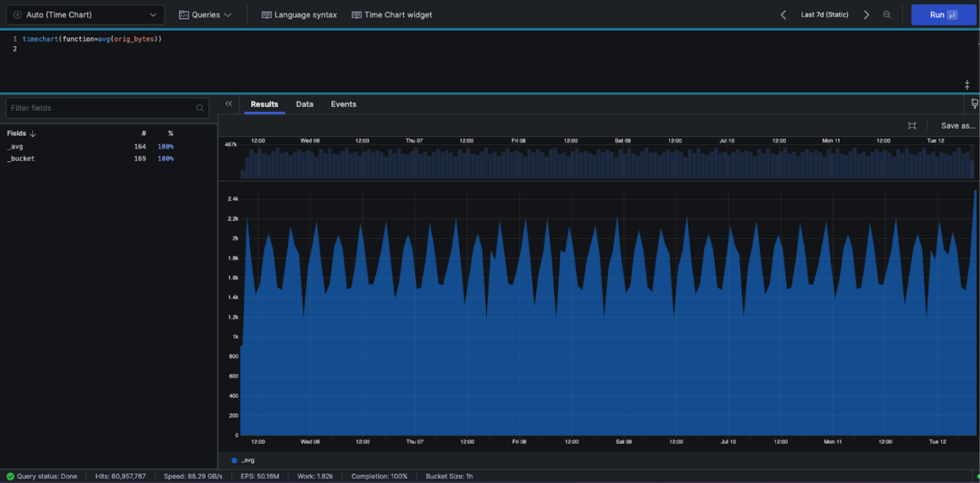This screenshot has height=483, width=980.
Task: Advance to the next time interval arrow
Action: click(866, 15)
